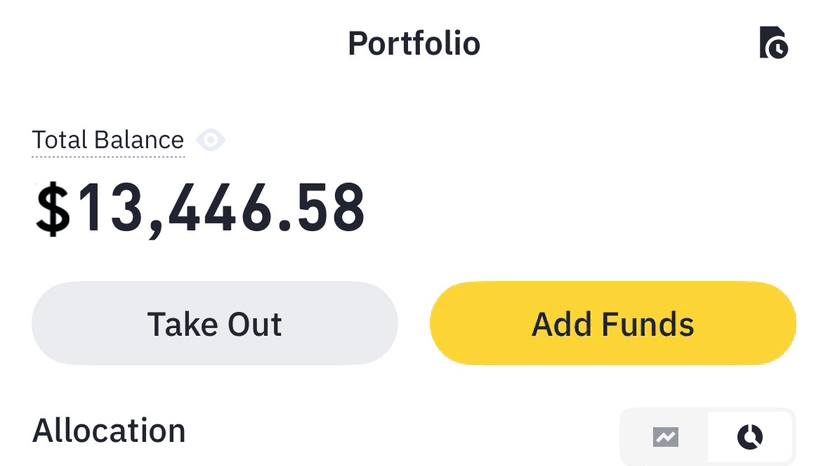Viewport: 828px width, 466px height.
Task: Withdraw money via the Take Out button
Action: (215, 324)
